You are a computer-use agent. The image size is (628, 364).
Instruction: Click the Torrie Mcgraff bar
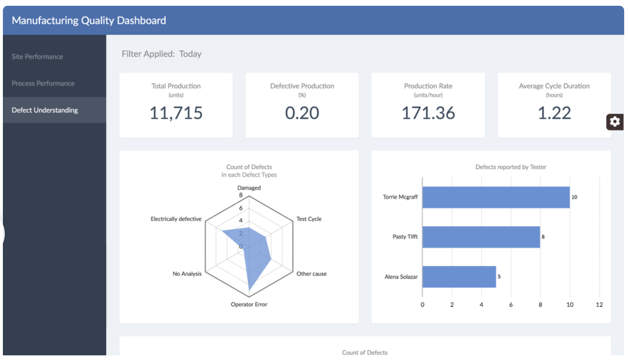(495, 197)
